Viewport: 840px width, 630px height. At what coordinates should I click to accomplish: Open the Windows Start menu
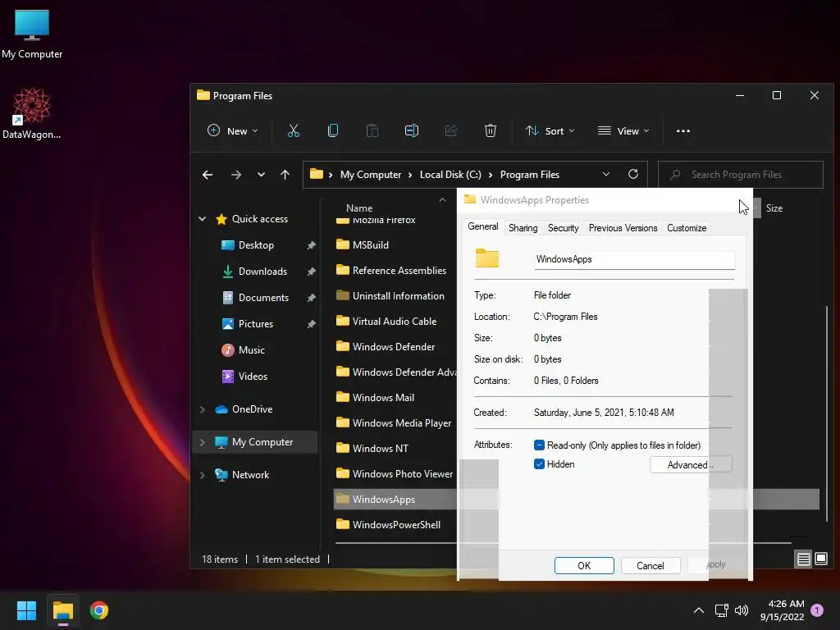(26, 610)
